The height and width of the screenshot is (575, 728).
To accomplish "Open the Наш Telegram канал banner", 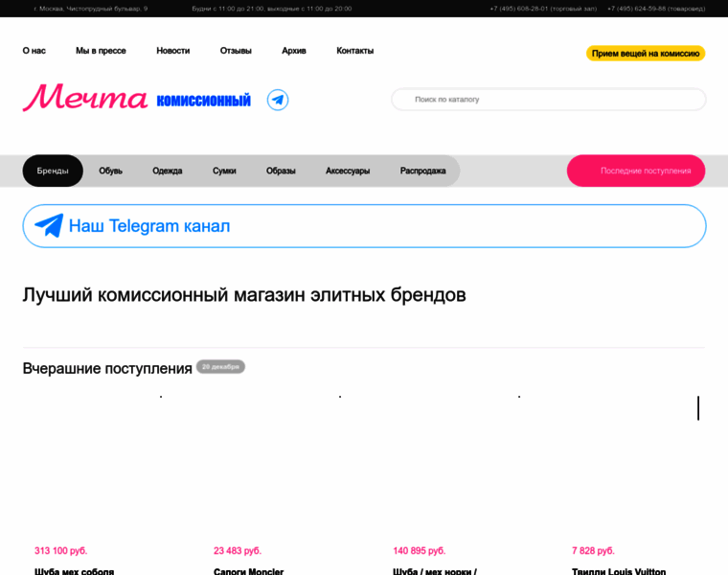I will point(364,226).
